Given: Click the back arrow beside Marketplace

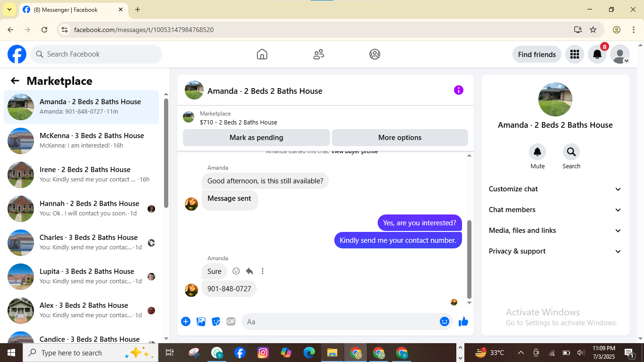Looking at the screenshot, I should (15, 81).
